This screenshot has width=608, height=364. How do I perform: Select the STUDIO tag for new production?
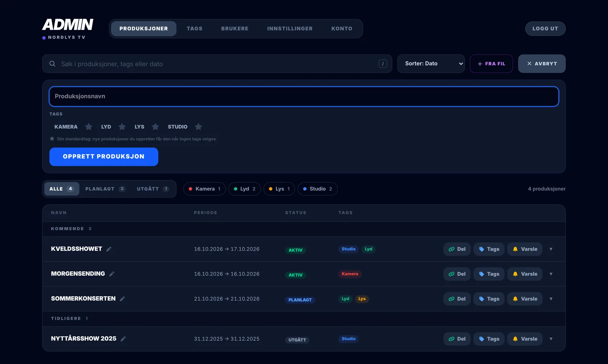(177, 127)
